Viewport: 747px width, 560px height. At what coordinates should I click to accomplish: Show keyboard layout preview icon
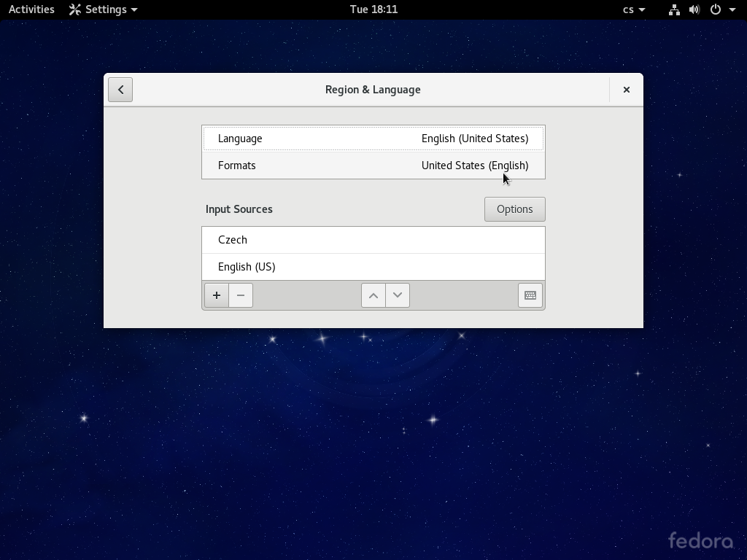(x=530, y=295)
